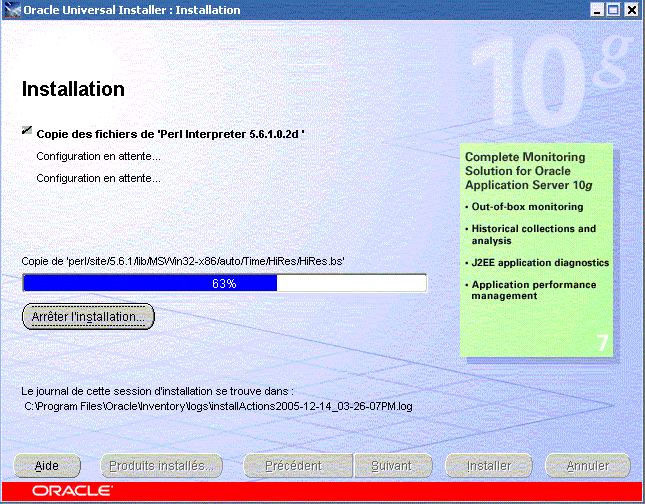The image size is (645, 504).
Task: Click the Installer button
Action: pos(490,466)
